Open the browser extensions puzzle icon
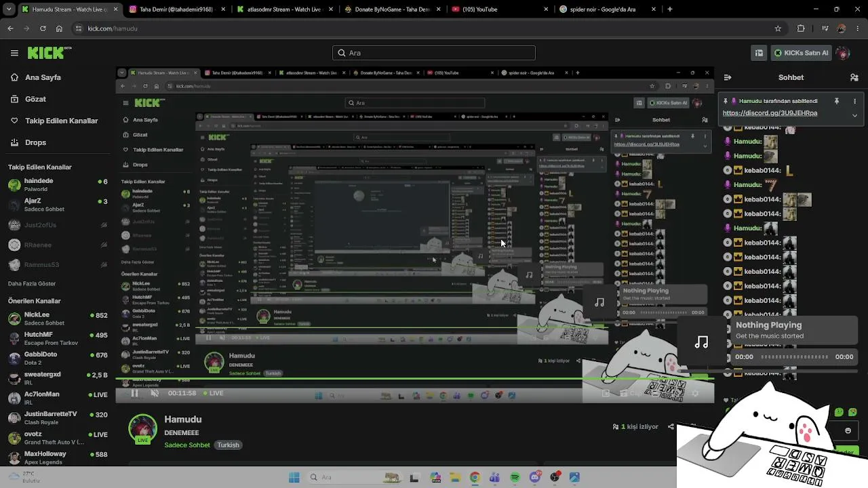 [801, 28]
